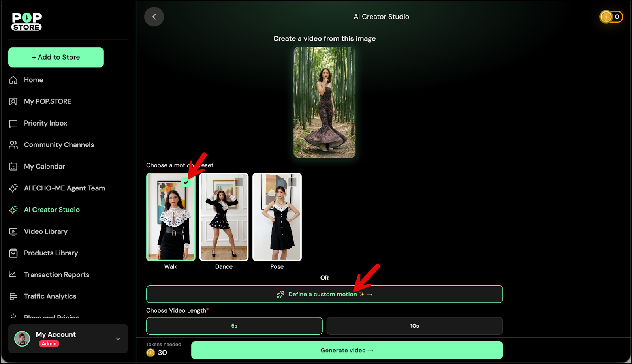Navigate to Traffic Analytics menu item
The height and width of the screenshot is (364, 632).
[50, 296]
